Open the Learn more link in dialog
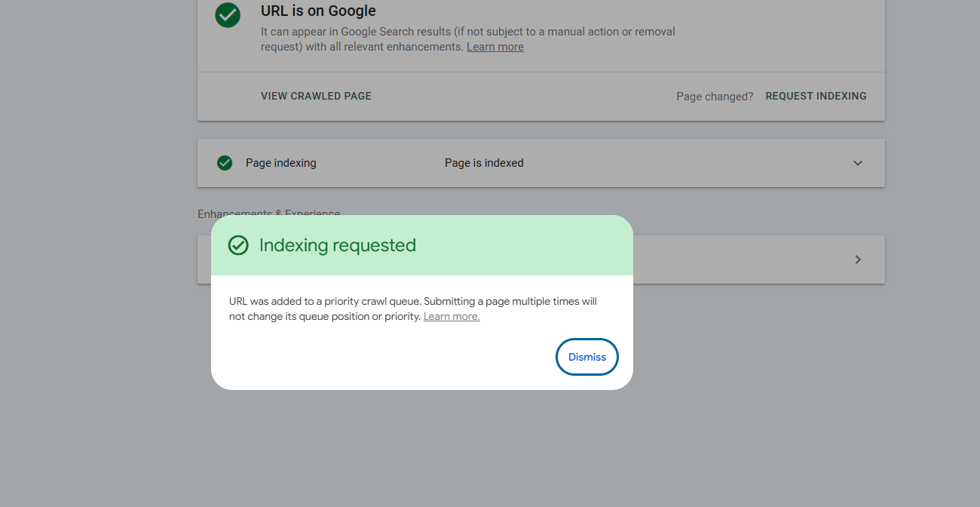The image size is (980, 507). [452, 316]
